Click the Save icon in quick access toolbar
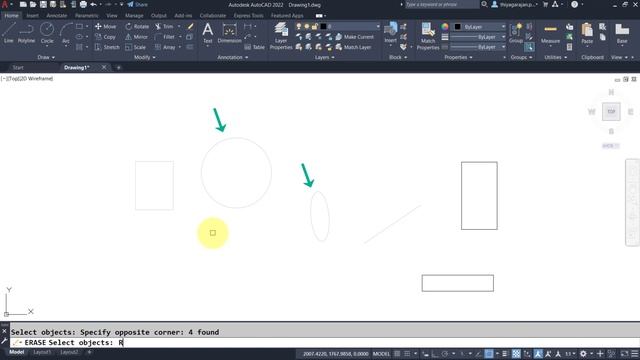 click(43, 4)
